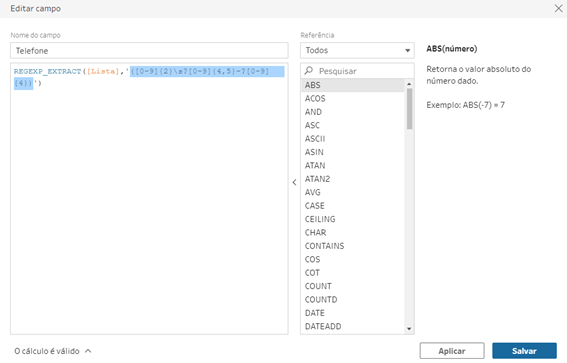
Task: Select ABS in the function list
Action: pyautogui.click(x=353, y=85)
